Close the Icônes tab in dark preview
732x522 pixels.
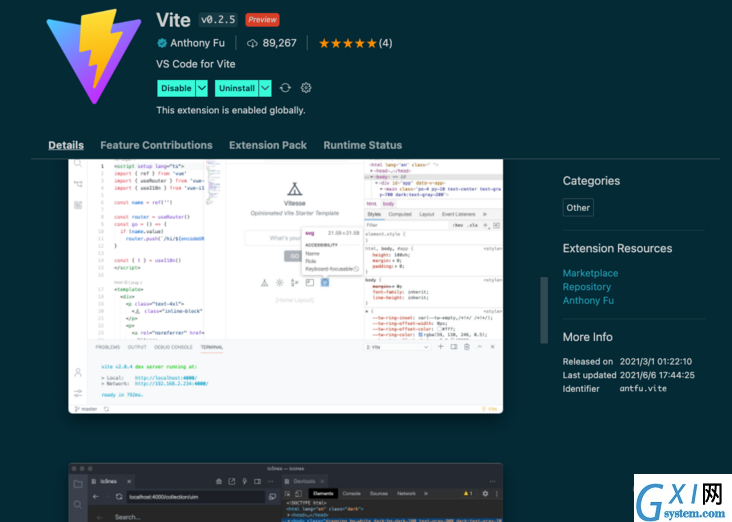click(129, 481)
